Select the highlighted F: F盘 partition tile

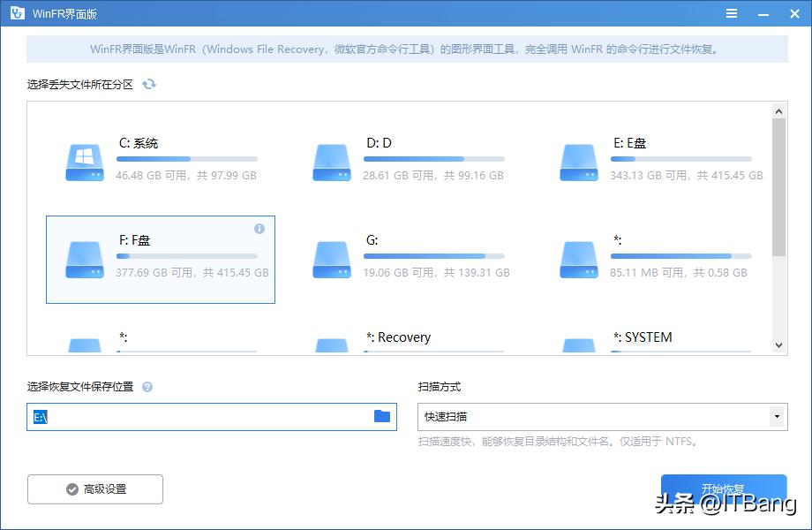[x=159, y=259]
